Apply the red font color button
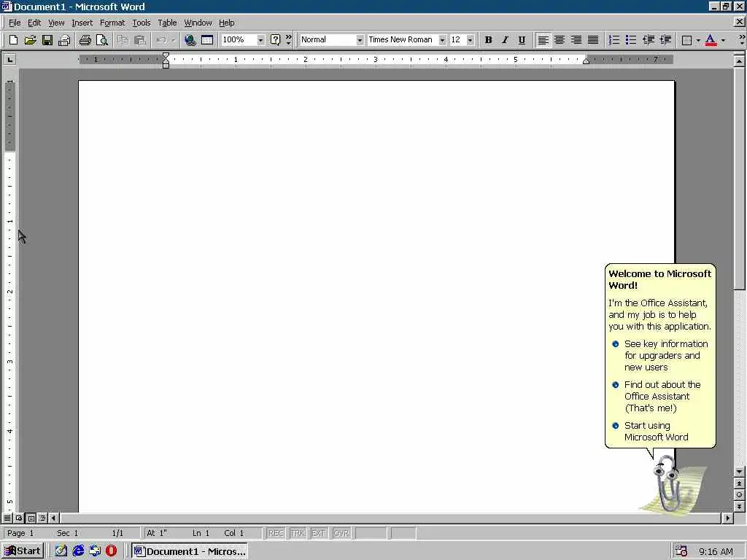 [711, 40]
